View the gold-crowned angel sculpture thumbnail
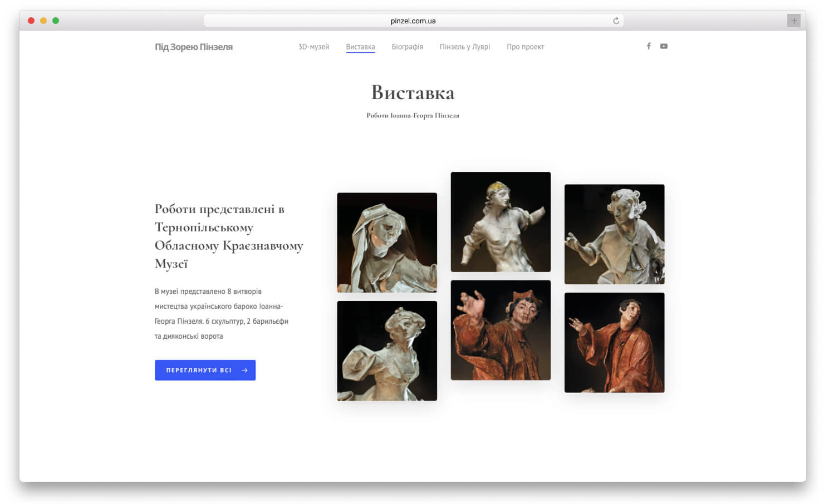The image size is (829, 504). 501,222
